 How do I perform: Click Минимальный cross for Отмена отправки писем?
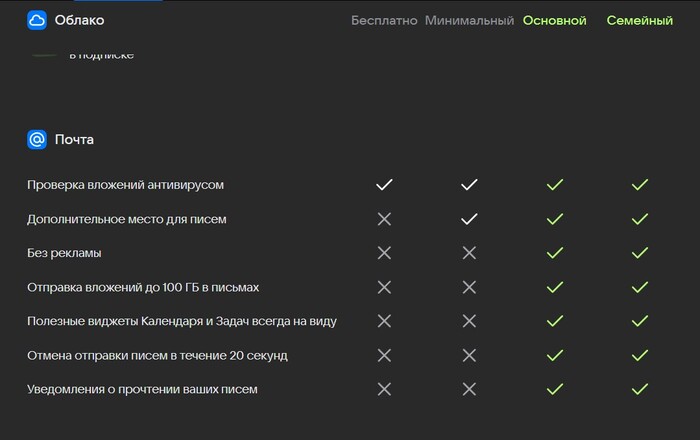(469, 356)
